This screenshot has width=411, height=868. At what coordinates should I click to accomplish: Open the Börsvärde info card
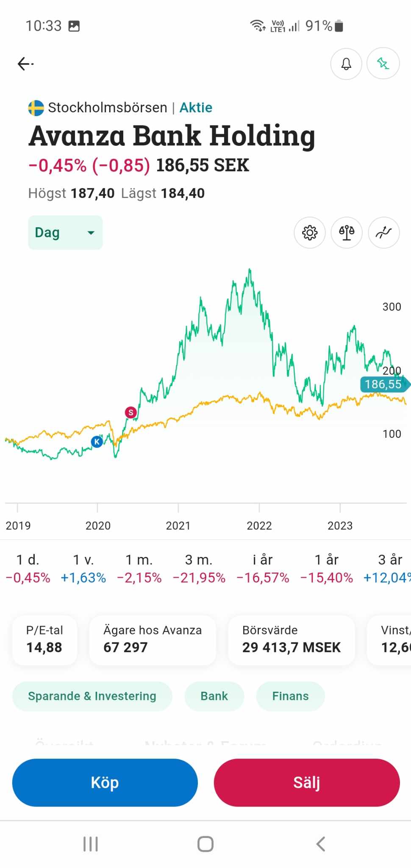click(291, 640)
